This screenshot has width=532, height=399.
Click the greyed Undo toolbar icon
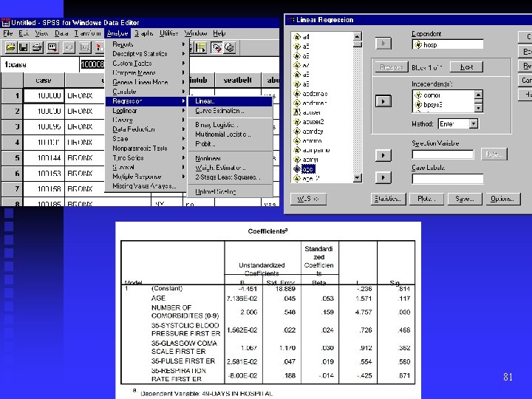(x=69, y=48)
